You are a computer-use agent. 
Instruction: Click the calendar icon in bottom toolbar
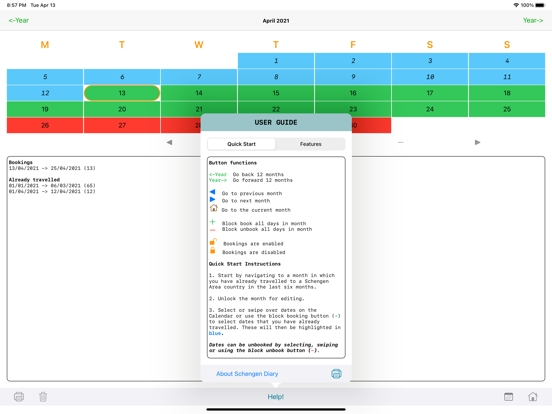pos(508,397)
